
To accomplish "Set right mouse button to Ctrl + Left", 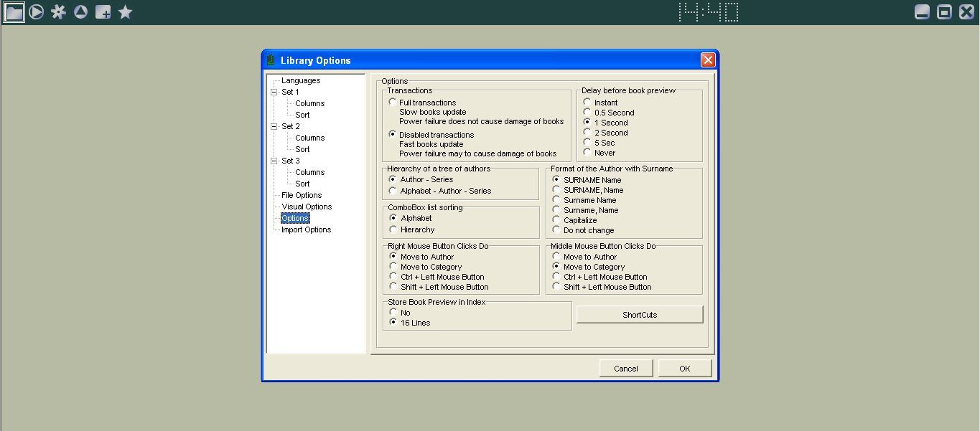I will click(393, 277).
